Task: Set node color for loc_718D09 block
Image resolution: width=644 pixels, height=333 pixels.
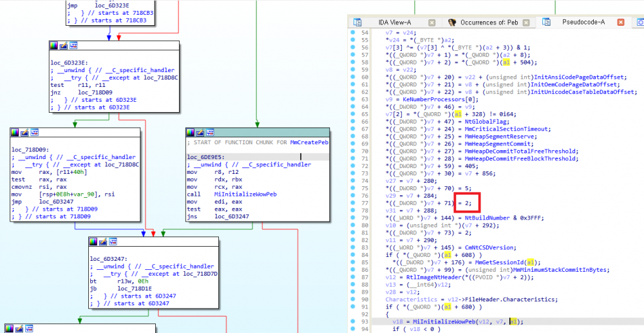Action: [15, 133]
